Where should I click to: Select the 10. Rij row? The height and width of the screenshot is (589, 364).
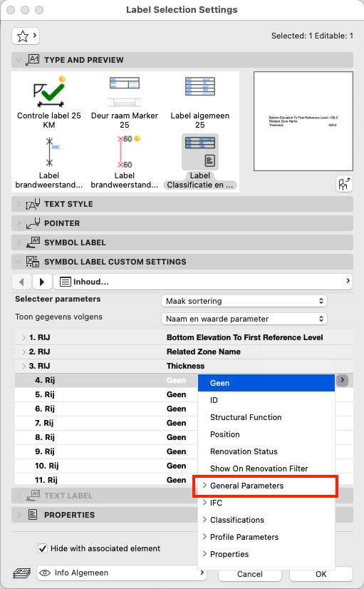106,466
